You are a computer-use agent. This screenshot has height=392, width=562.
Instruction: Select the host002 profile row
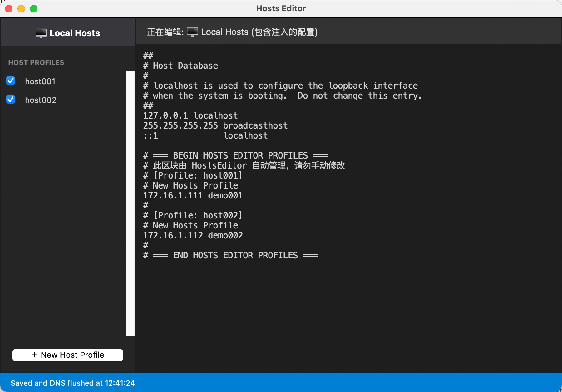63,100
